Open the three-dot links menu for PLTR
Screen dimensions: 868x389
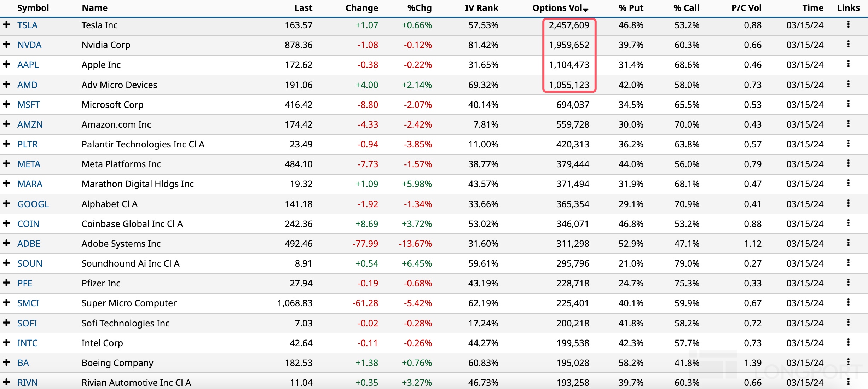click(848, 144)
